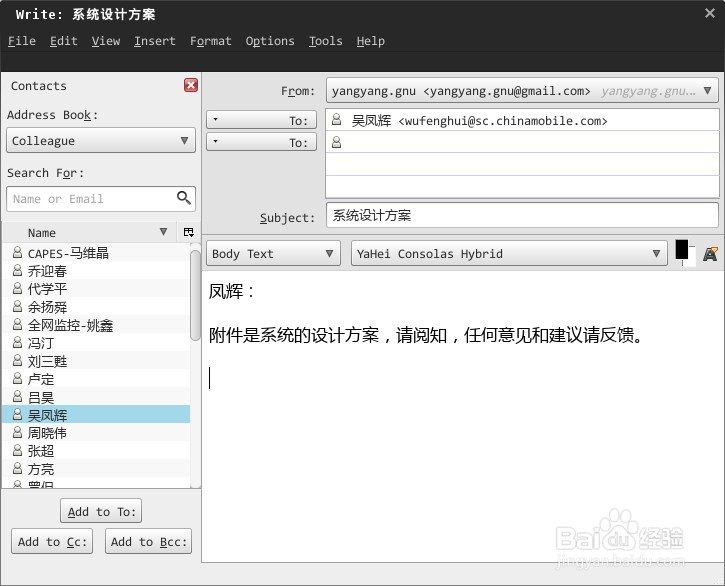Open the Address Book Colleague dropdown
The height and width of the screenshot is (586, 725).
(x=101, y=140)
